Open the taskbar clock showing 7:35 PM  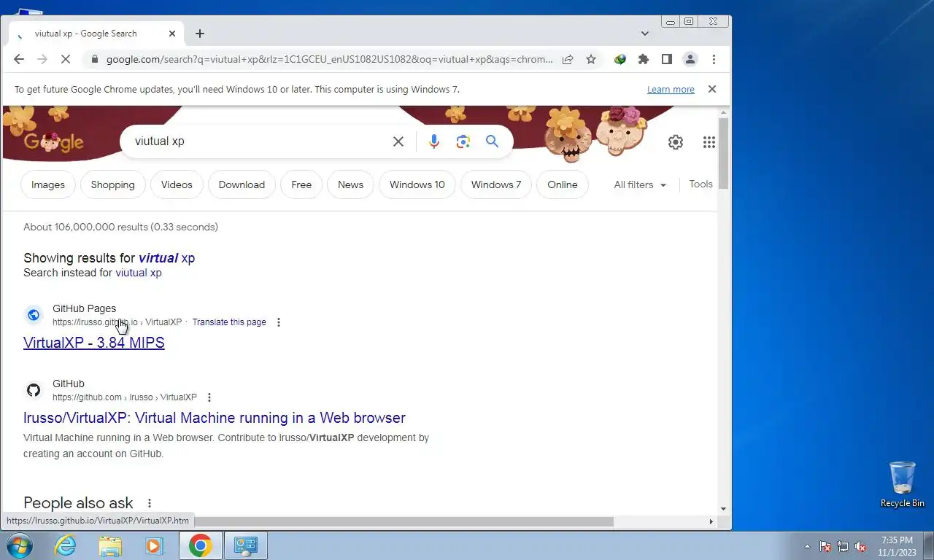[897, 546]
